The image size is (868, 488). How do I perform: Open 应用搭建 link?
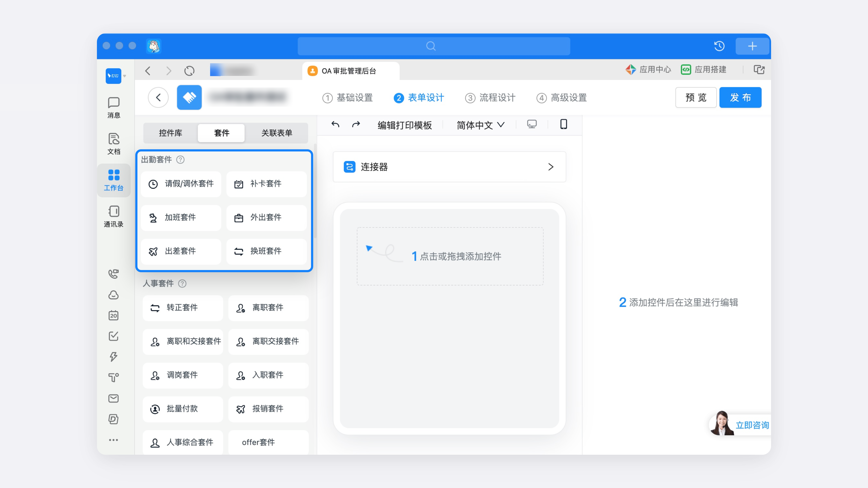(x=704, y=69)
